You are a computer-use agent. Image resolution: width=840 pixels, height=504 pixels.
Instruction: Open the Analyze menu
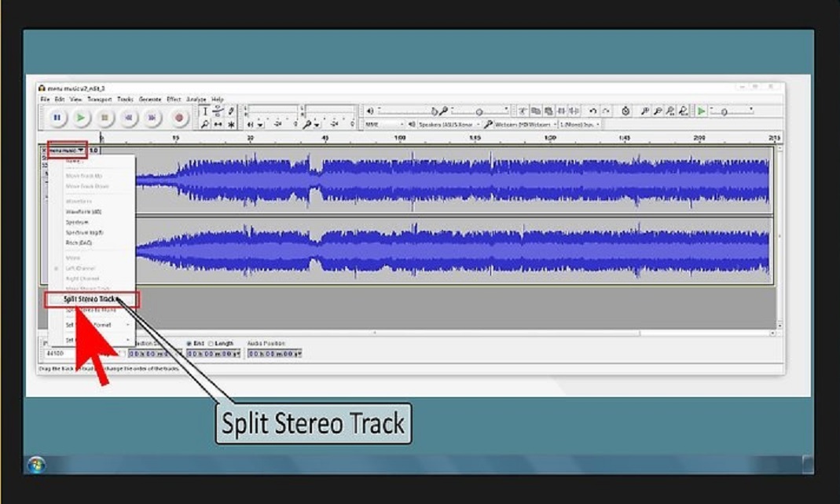pyautogui.click(x=196, y=100)
